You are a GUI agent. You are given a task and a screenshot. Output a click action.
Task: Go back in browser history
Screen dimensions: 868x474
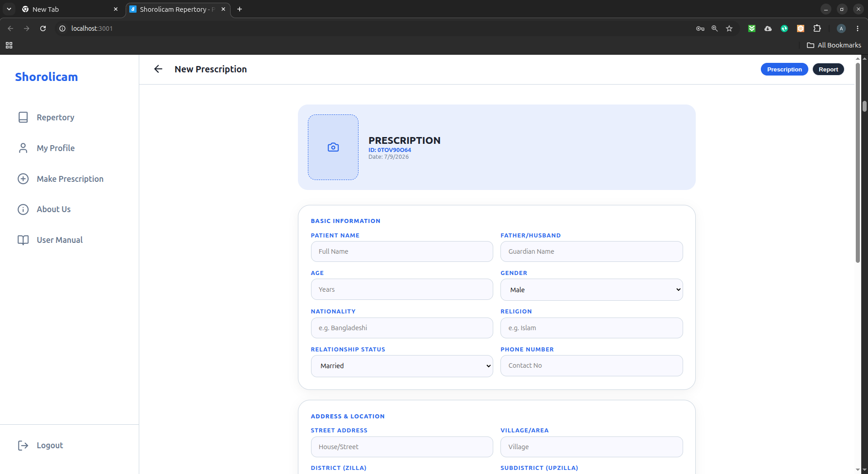[10, 28]
